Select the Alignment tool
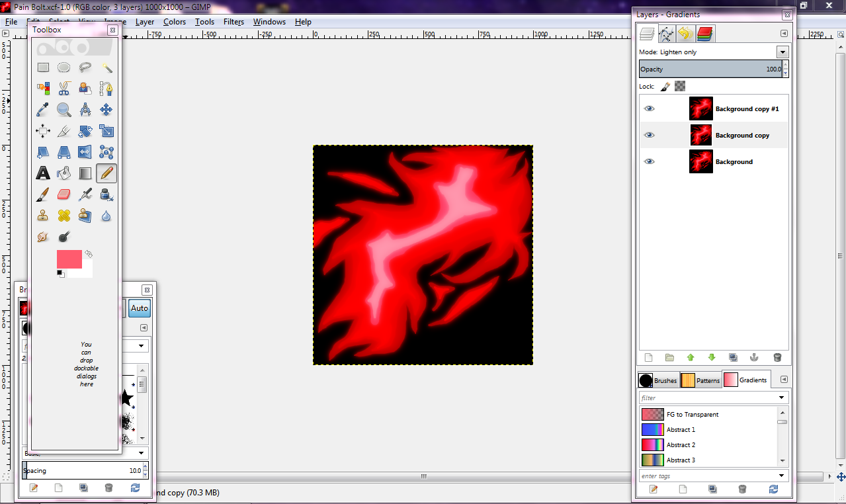This screenshot has width=846, height=504. (x=43, y=130)
